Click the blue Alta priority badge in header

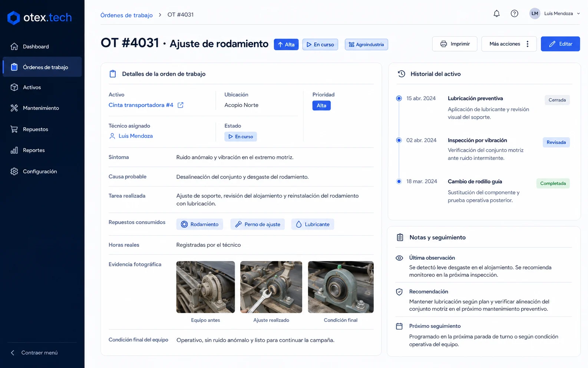point(286,45)
